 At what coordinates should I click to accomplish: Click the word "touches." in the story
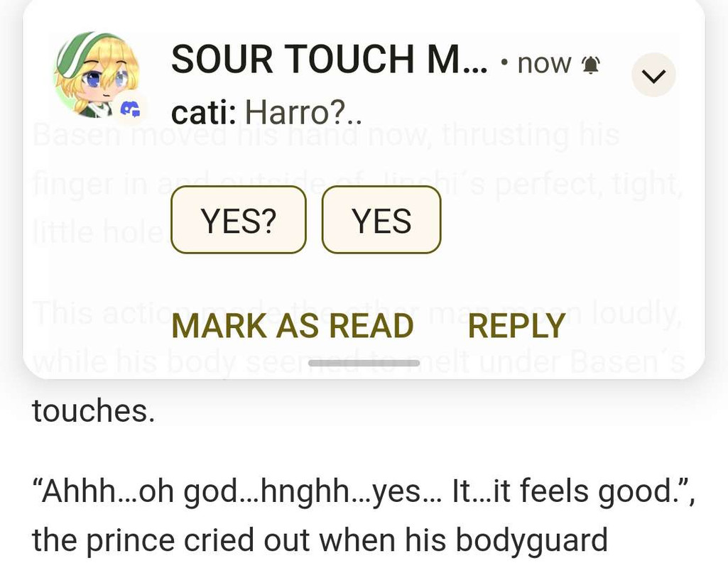(x=93, y=411)
